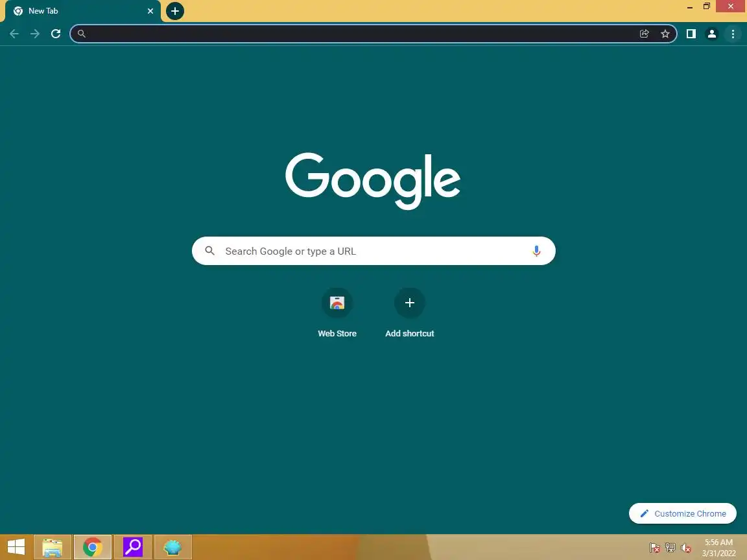747x560 pixels.
Task: Click the forward navigation arrow
Action: click(x=35, y=34)
